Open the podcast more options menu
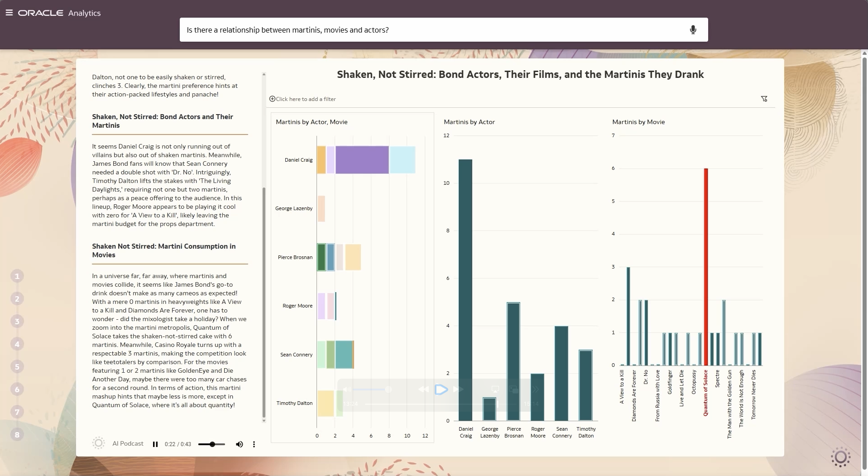 coord(254,444)
